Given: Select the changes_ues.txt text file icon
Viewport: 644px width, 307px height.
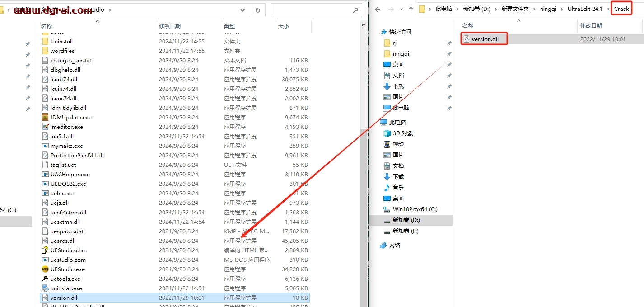Looking at the screenshot, I should [45, 60].
